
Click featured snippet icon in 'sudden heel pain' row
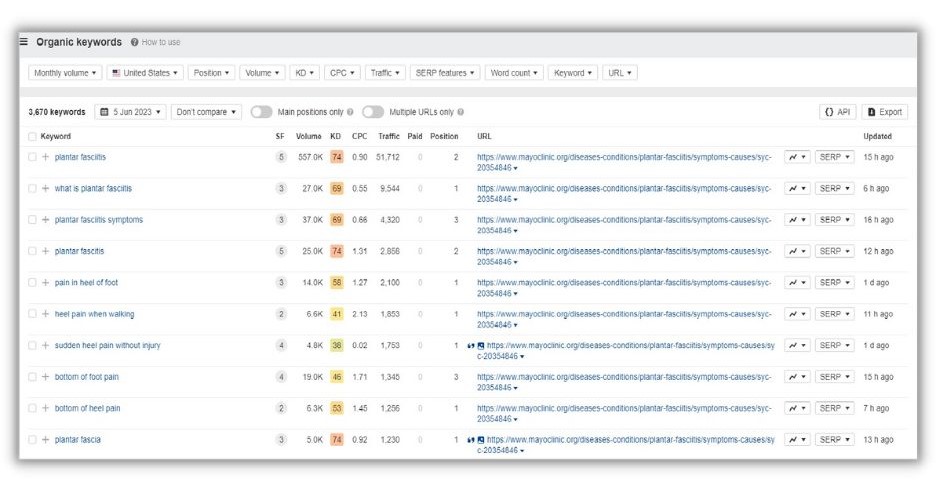471,346
